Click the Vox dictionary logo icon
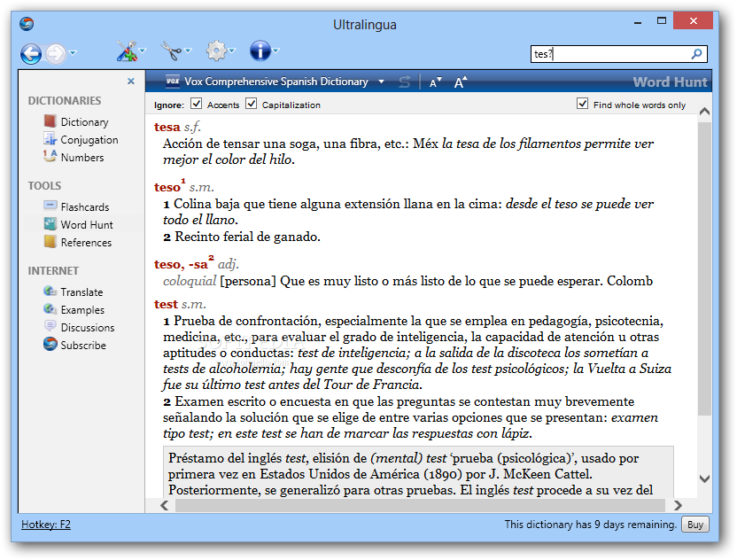737x560 pixels. (x=173, y=82)
